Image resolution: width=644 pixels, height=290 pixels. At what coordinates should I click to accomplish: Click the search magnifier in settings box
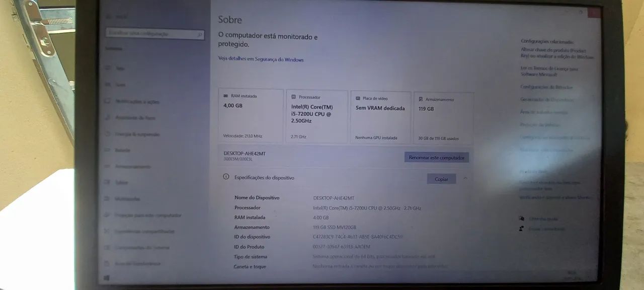coord(200,34)
